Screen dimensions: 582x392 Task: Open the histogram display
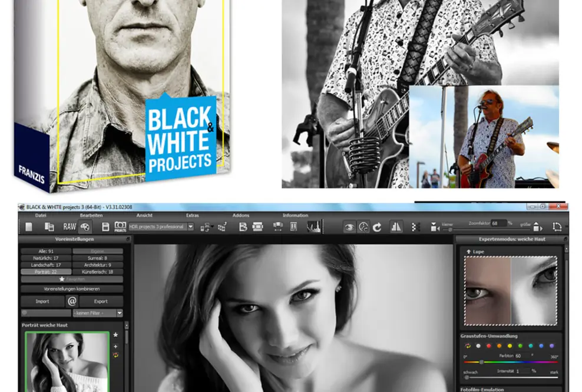tap(313, 227)
